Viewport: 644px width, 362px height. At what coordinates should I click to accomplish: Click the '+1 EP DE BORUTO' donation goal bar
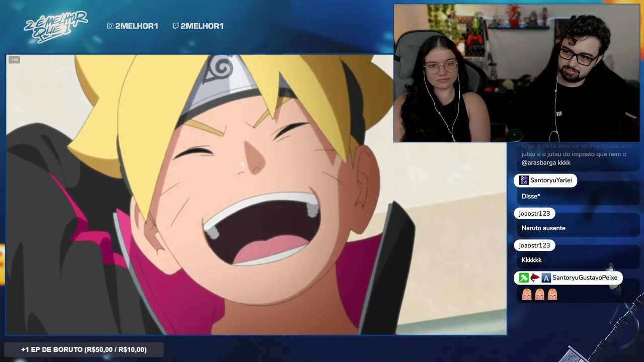point(84,349)
